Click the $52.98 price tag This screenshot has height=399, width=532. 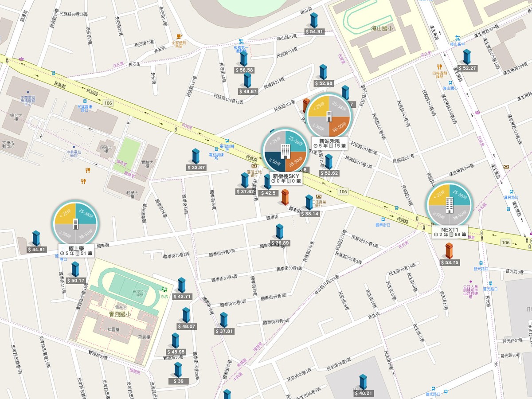pyautogui.click(x=323, y=83)
